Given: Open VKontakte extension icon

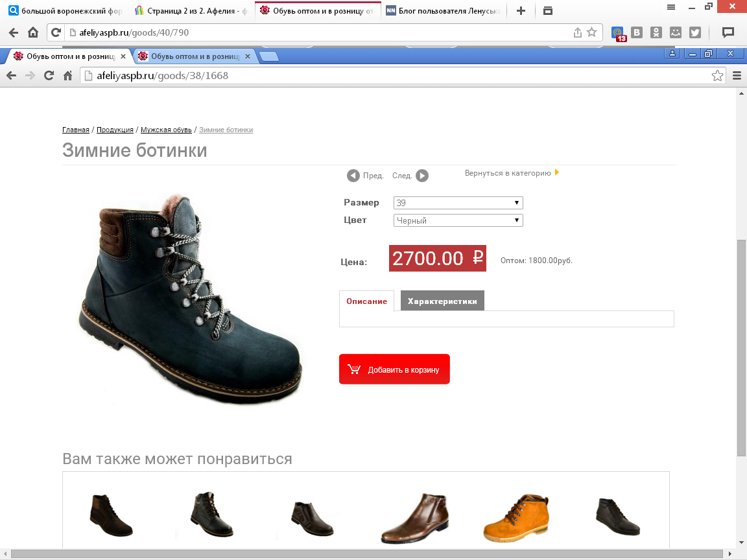Looking at the screenshot, I should [637, 32].
